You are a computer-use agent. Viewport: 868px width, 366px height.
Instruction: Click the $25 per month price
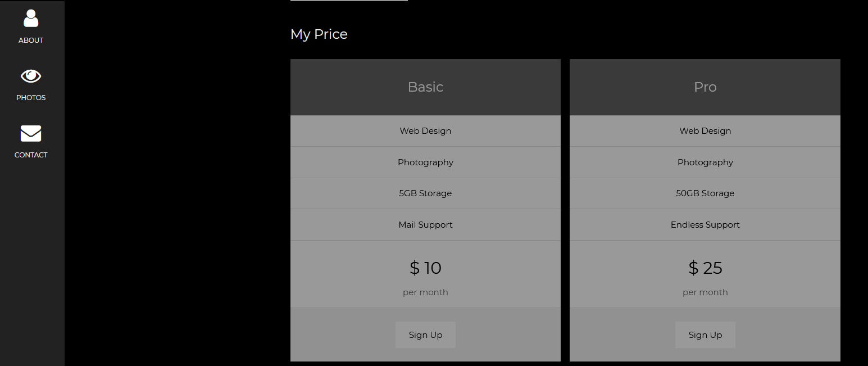[705, 268]
